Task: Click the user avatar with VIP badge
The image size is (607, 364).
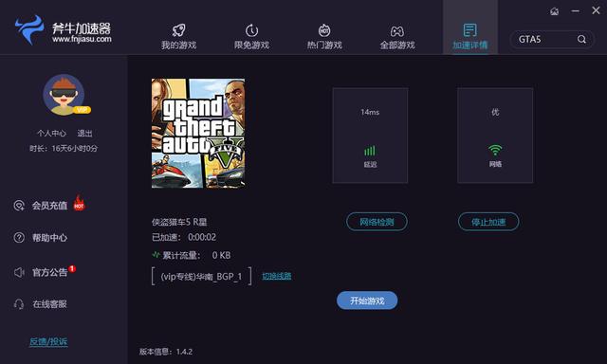Action: tap(64, 95)
